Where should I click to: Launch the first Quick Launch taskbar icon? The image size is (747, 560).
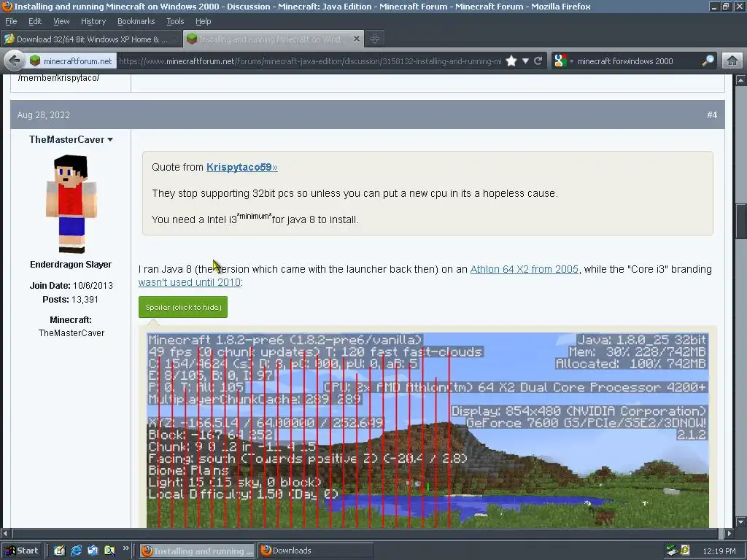click(59, 551)
